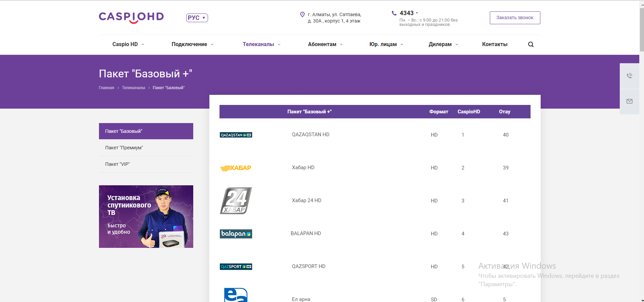
Task: Click the phone icon next to 4343
Action: 394,13
